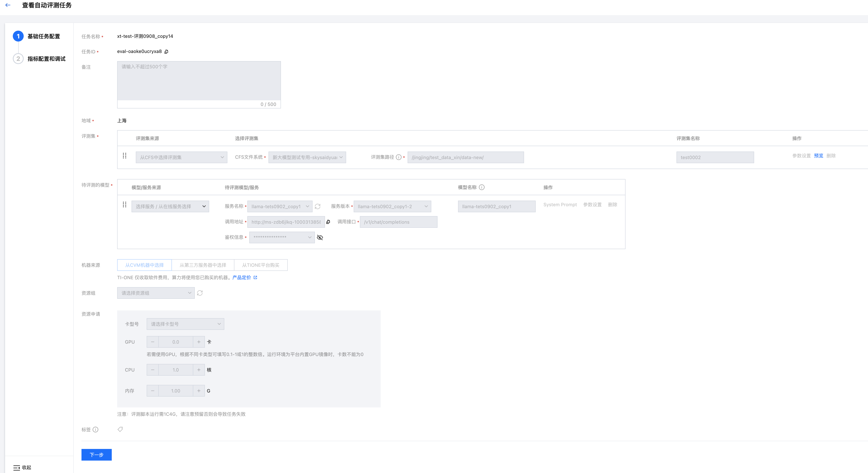
Task: Go to step 指标配置和调试
Action: point(46,59)
